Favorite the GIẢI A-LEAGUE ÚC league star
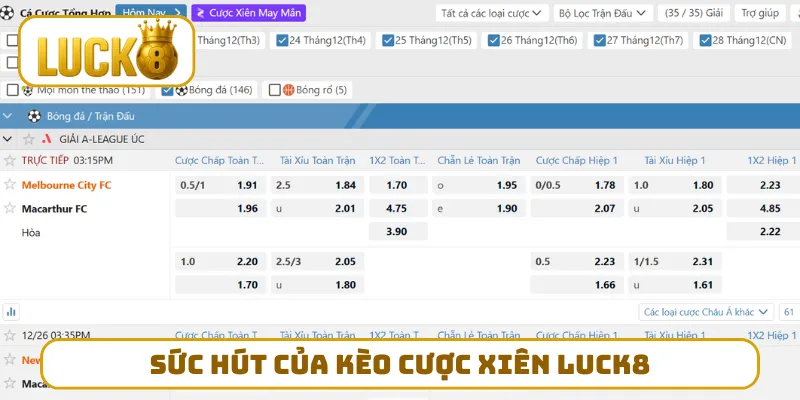 tap(29, 139)
